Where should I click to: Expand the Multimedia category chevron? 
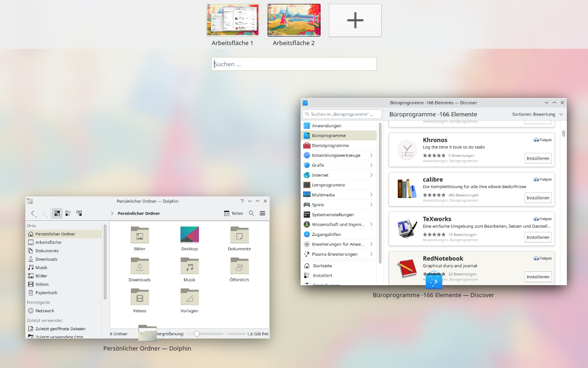tap(371, 195)
